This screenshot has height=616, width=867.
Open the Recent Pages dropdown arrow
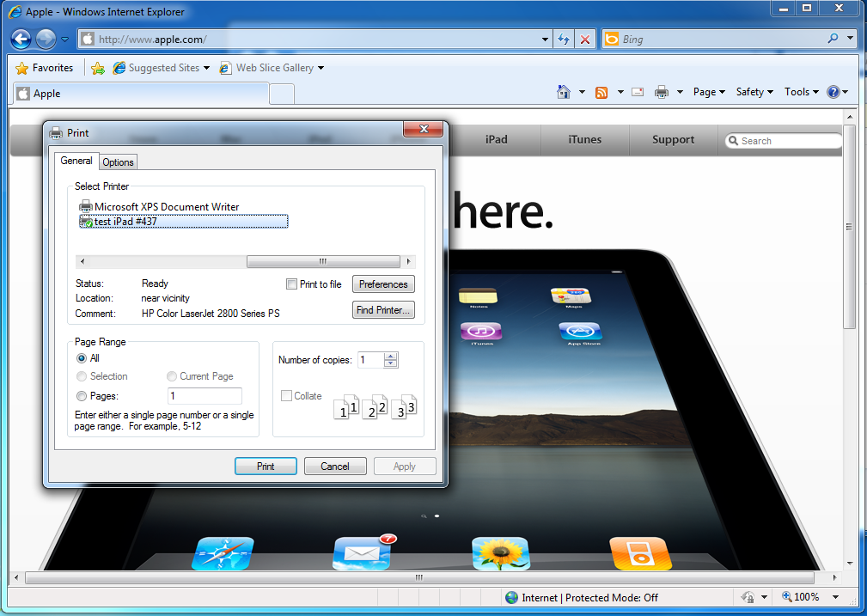click(x=64, y=40)
